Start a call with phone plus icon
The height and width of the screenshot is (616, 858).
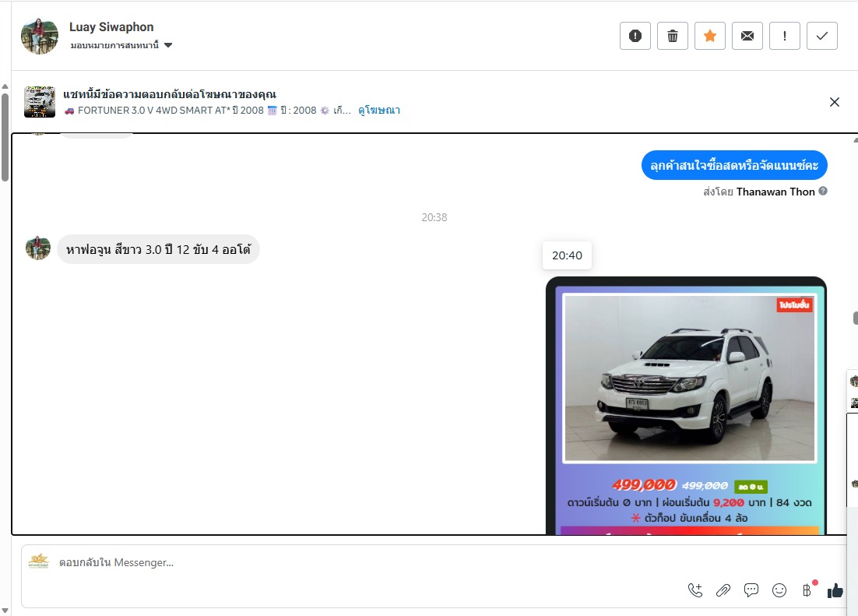695,590
